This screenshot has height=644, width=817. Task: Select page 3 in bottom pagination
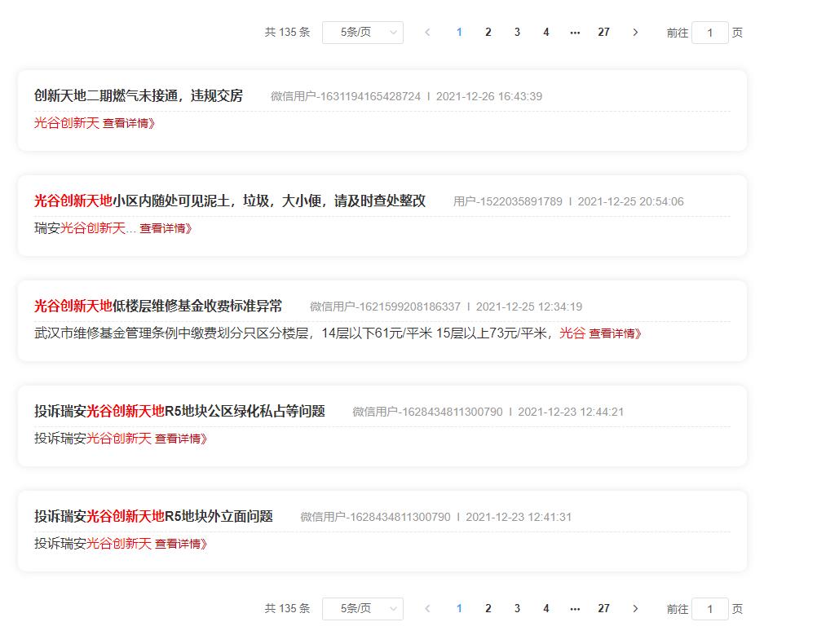tap(516, 608)
